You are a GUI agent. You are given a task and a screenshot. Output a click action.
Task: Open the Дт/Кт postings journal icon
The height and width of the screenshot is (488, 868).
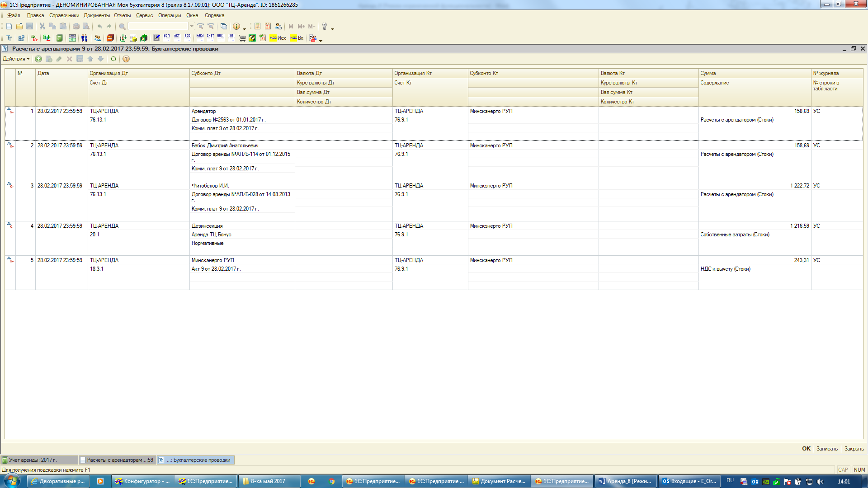click(34, 38)
